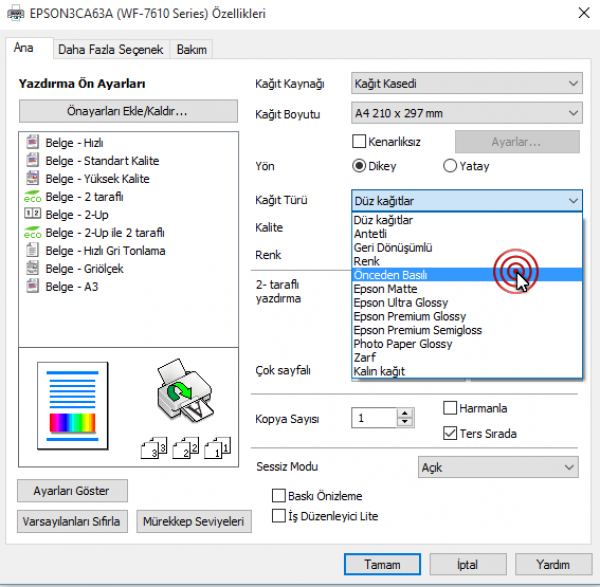The width and height of the screenshot is (600, 587).
Task: Choose Renk in the paper type list
Action: (x=467, y=261)
